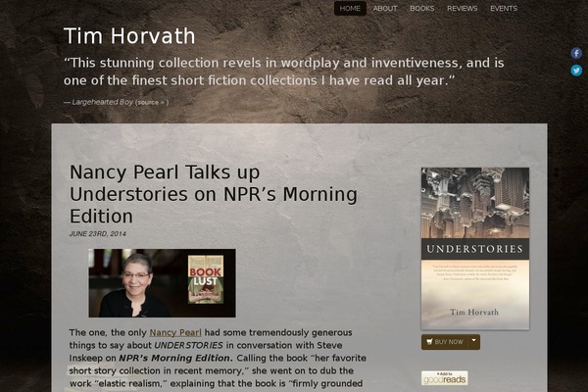Open the Twitter share icon
The width and height of the screenshot is (588, 392).
point(576,71)
